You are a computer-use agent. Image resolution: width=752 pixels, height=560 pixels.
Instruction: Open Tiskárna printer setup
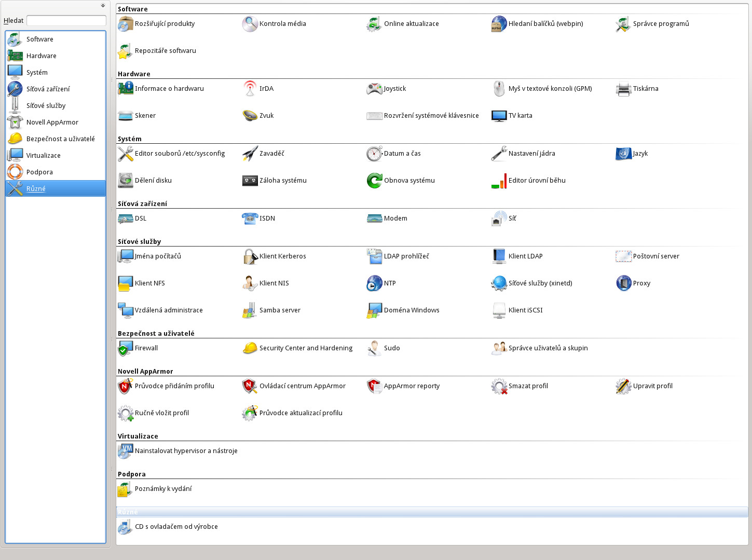tap(623, 89)
